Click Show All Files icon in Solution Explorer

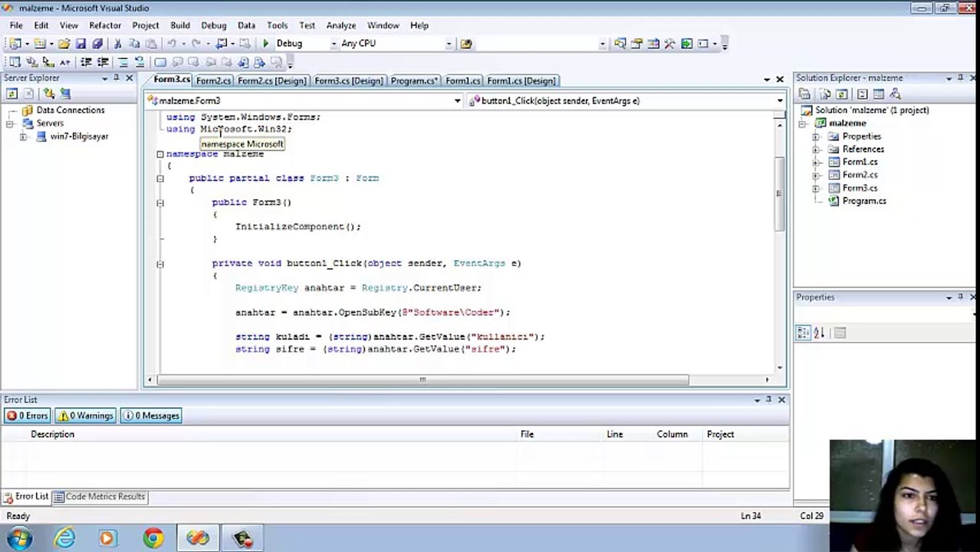(825, 94)
